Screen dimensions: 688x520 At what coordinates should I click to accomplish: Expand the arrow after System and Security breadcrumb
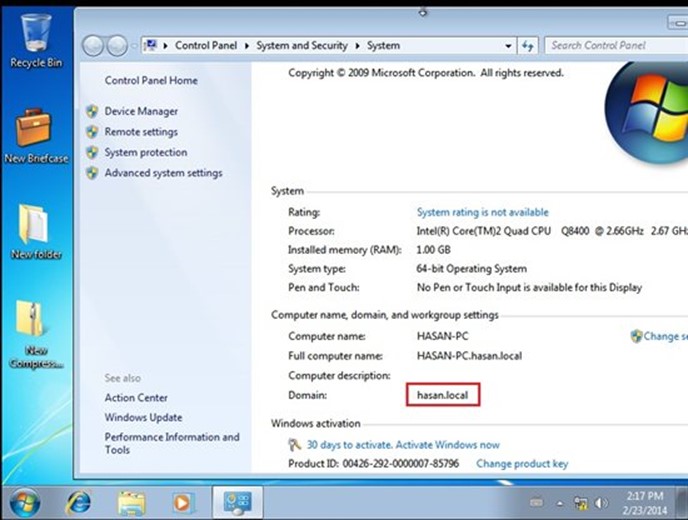click(x=358, y=46)
